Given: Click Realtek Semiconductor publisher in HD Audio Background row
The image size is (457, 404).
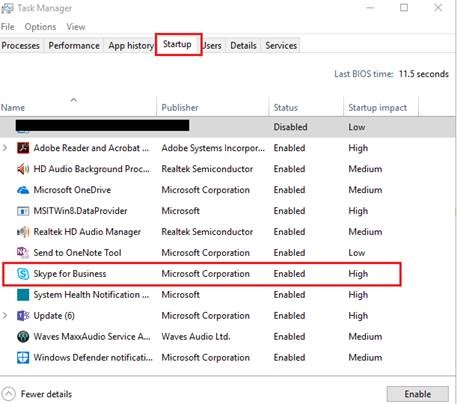Looking at the screenshot, I should pos(207,169).
